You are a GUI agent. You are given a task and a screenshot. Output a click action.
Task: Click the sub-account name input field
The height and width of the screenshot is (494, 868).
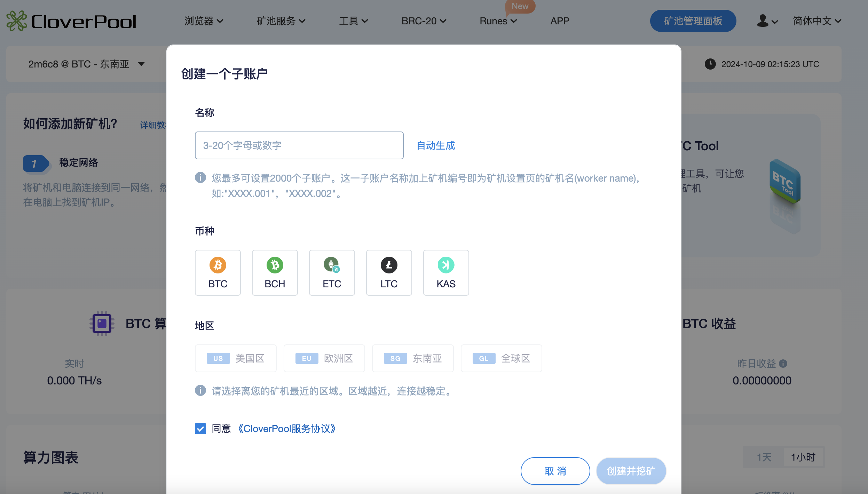click(299, 145)
